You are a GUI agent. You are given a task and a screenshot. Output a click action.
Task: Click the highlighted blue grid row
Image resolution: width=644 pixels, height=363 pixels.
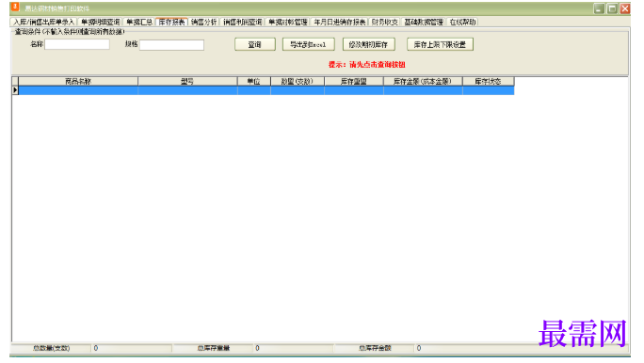coord(266,90)
